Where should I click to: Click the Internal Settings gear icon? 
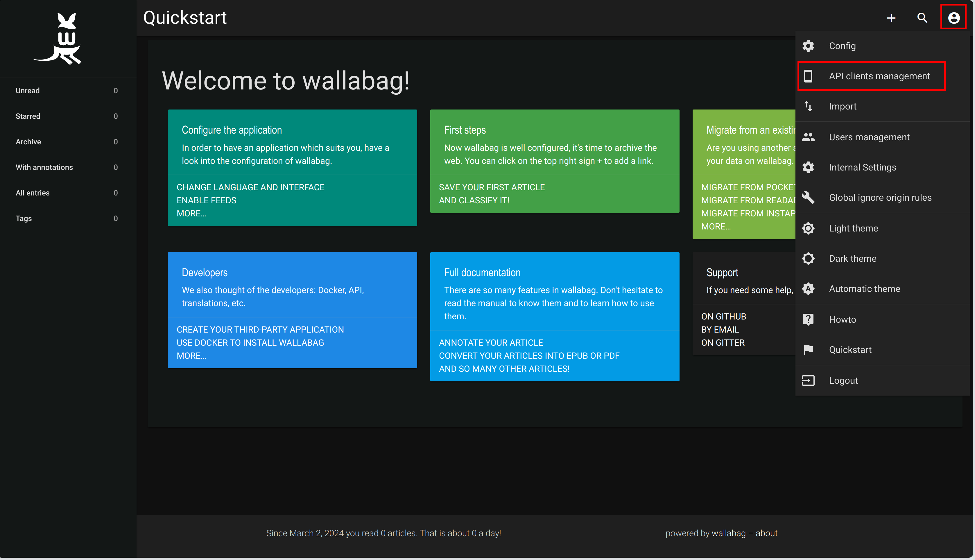[808, 167]
